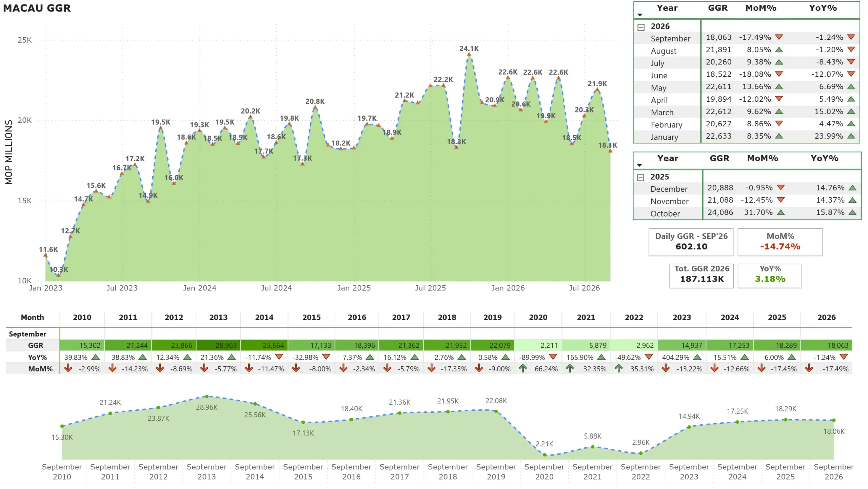
Task: Open sort arrow under lower Year header
Action: (639, 165)
